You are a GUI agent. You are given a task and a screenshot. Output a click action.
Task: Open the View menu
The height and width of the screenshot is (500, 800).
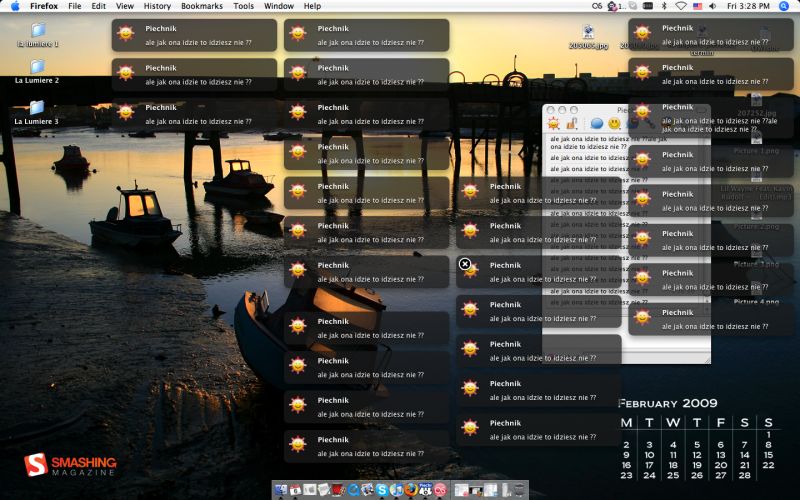(x=124, y=6)
